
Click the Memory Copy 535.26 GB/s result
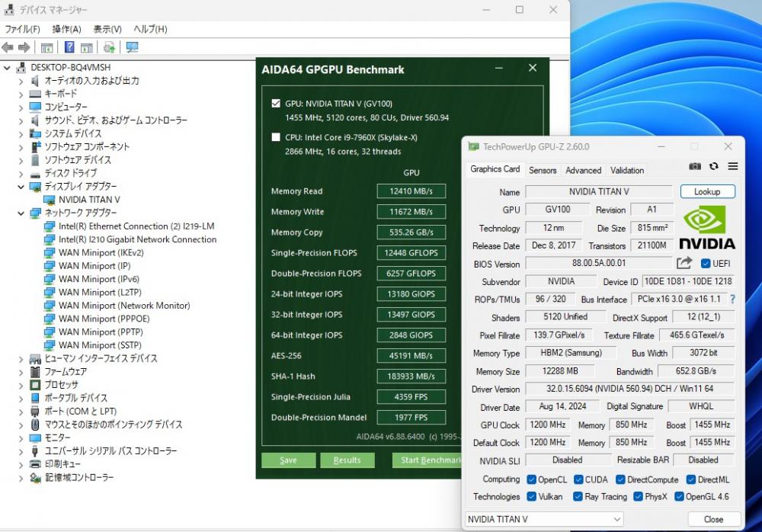411,232
